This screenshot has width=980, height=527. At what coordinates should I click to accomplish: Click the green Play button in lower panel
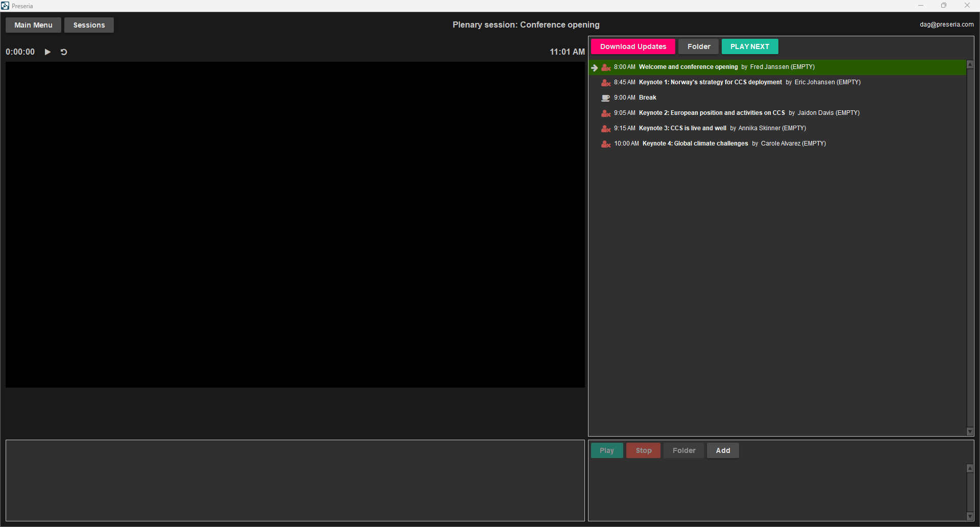[607, 450]
